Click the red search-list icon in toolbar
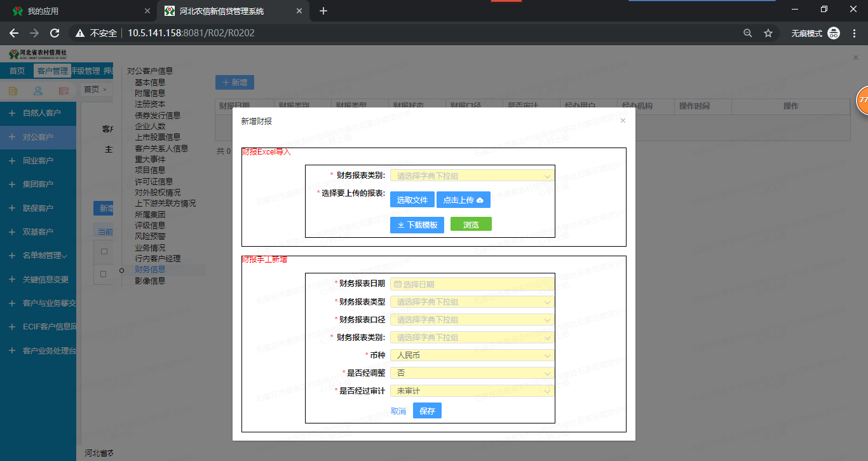The width and height of the screenshot is (868, 461). tap(64, 91)
